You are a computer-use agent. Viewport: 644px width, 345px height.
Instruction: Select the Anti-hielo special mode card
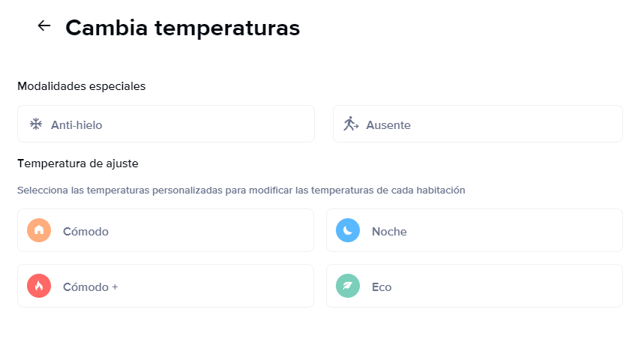coord(166,124)
